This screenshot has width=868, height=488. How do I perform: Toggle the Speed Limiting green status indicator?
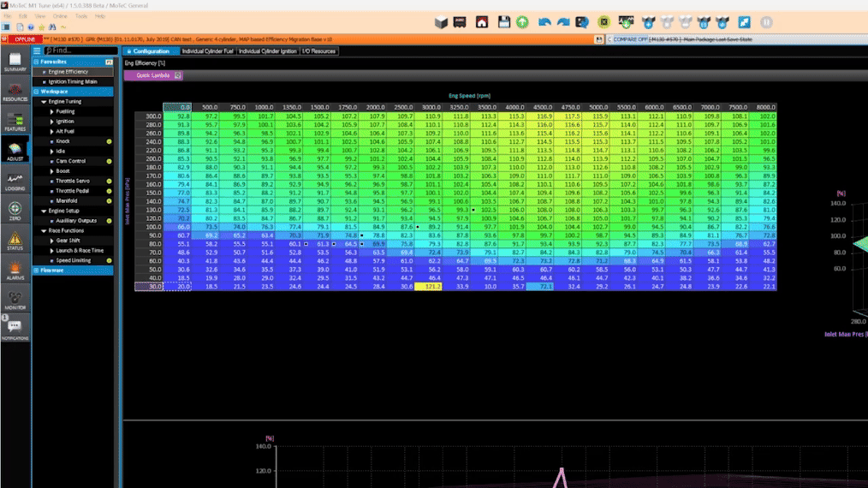(109, 260)
